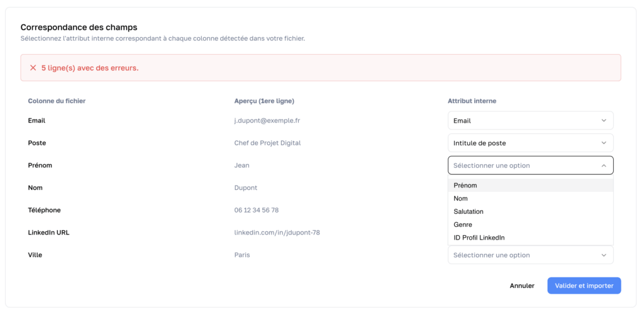This screenshot has width=644, height=315.
Task: Click the red X error icon
Action: tap(33, 68)
